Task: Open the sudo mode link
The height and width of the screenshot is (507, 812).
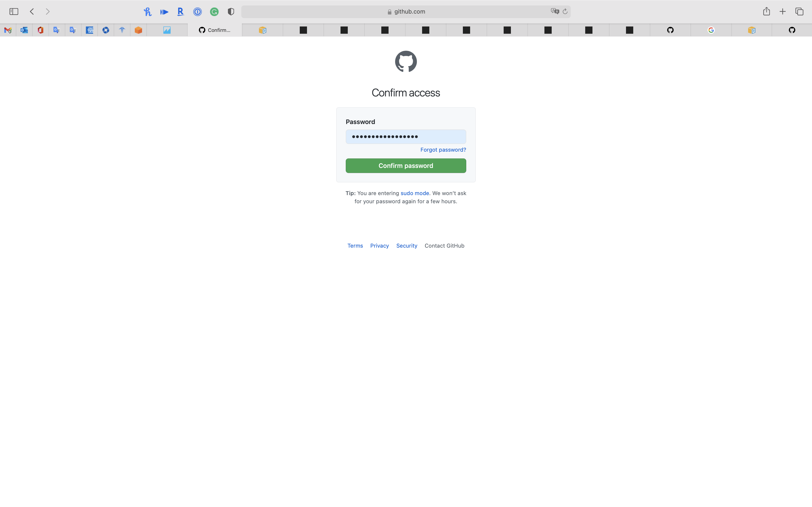Action: coord(414,193)
